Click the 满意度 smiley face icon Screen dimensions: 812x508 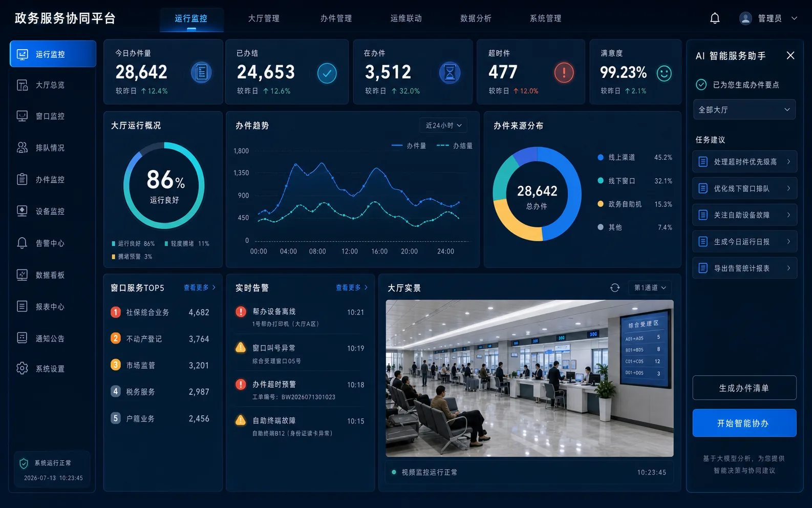coord(664,73)
